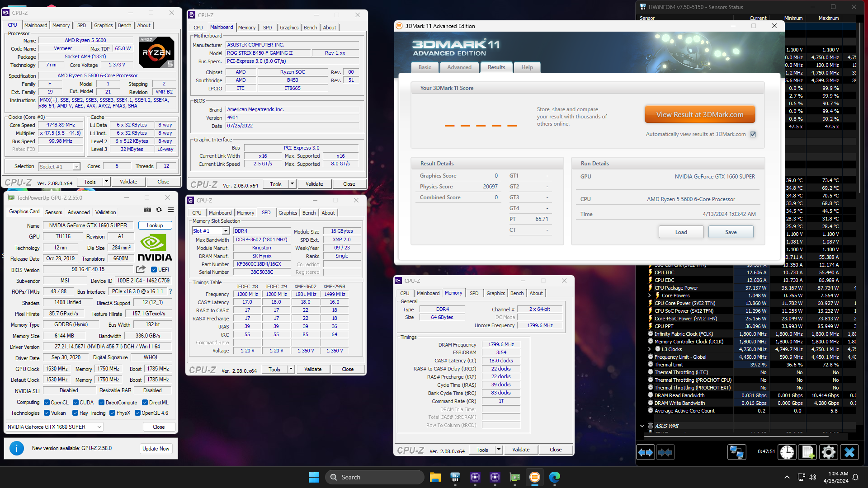Viewport: 868px width, 488px height.
Task: Click the Bus Interface question mark icon
Action: click(170, 291)
